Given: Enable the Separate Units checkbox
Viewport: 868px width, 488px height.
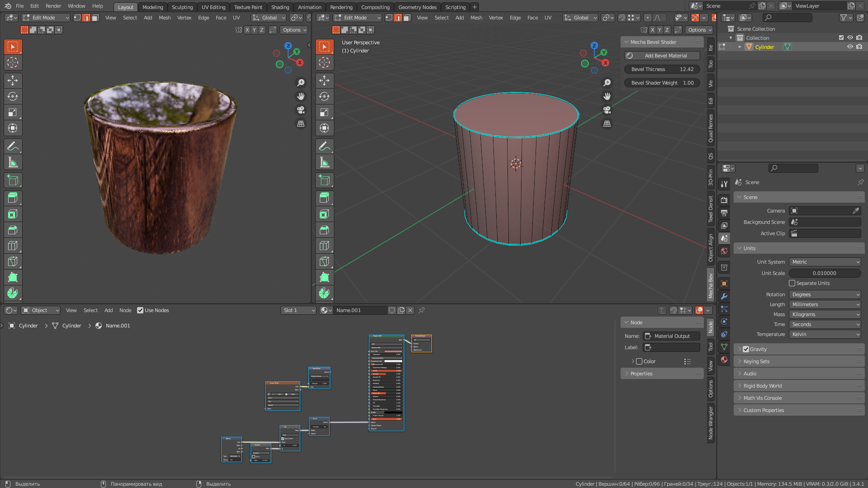Looking at the screenshot, I should coord(792,283).
